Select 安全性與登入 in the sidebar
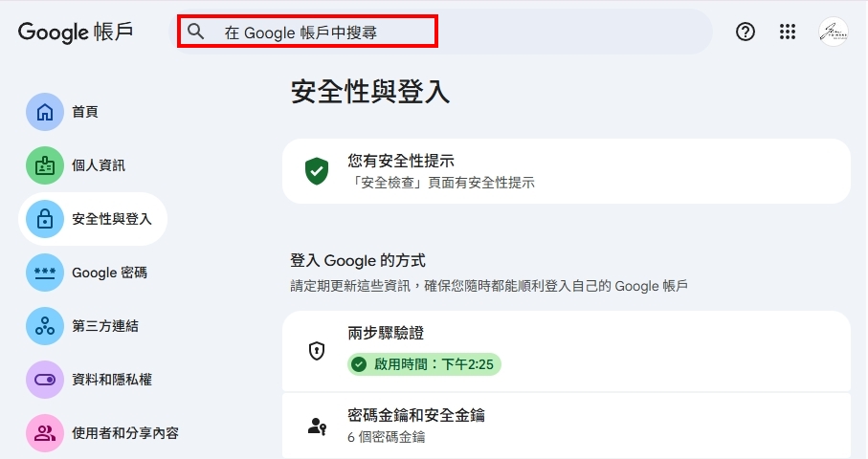Viewport: 868px width, 459px height. [111, 219]
